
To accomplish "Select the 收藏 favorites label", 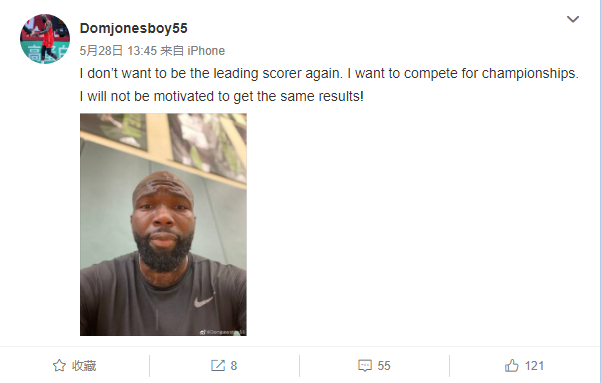I will tap(84, 366).
